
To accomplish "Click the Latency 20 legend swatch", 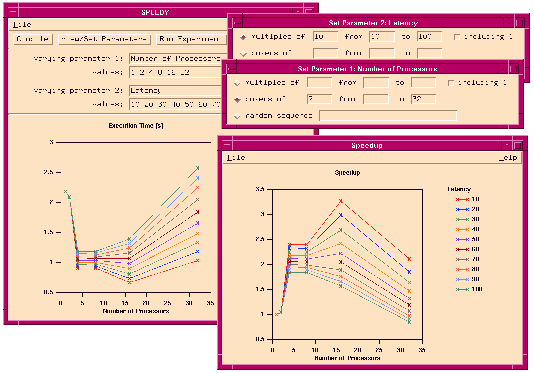I will click(x=463, y=209).
